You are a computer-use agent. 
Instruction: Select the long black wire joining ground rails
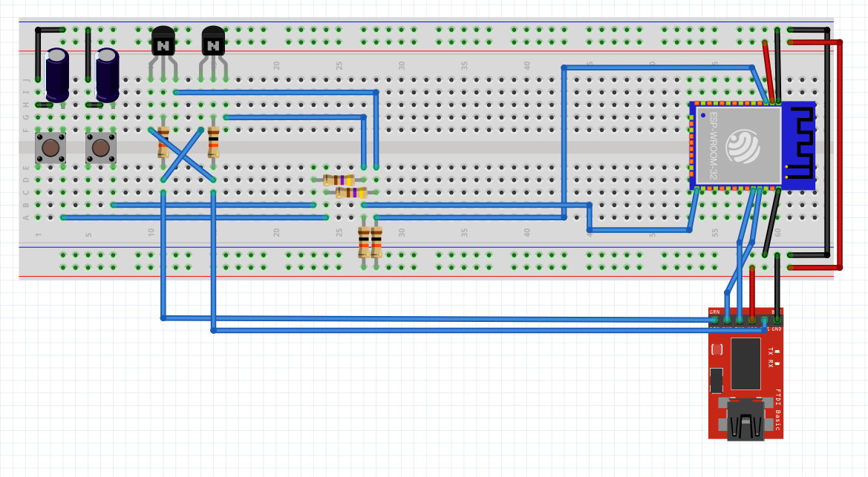pyautogui.click(x=827, y=148)
